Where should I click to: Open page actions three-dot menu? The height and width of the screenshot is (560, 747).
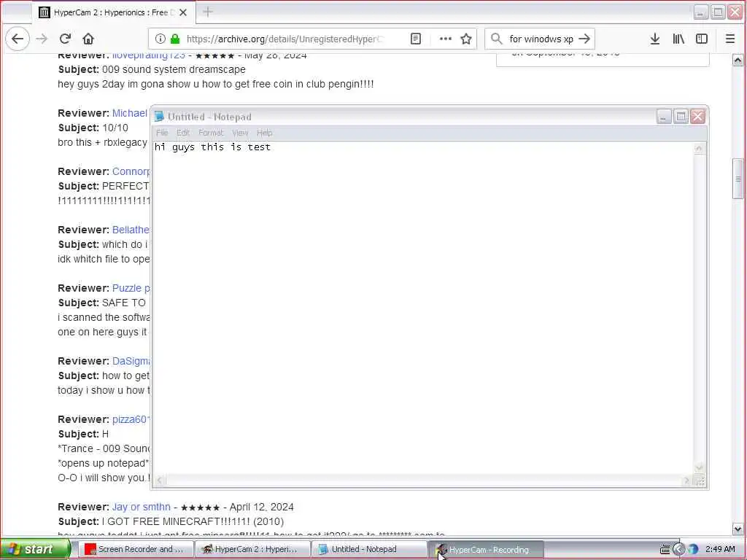coord(446,39)
